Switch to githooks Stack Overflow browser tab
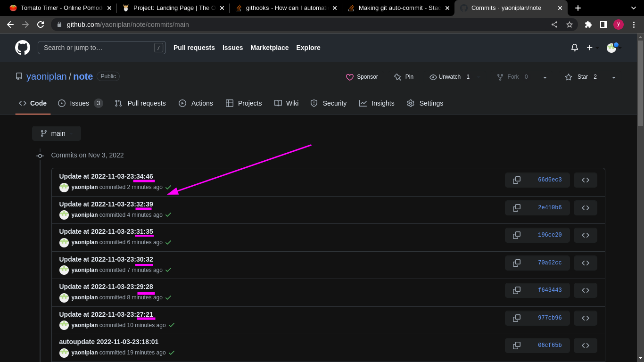Viewport: 644px width, 362px height. click(x=285, y=8)
